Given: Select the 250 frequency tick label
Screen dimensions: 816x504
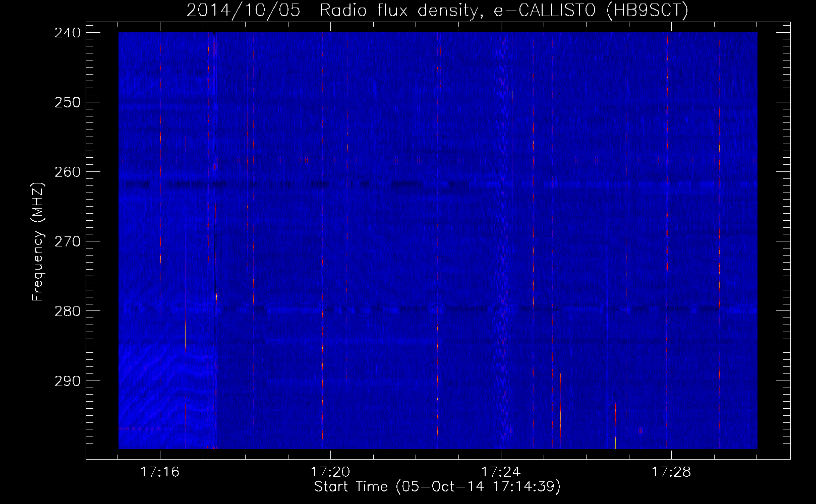Looking at the screenshot, I should tap(67, 102).
